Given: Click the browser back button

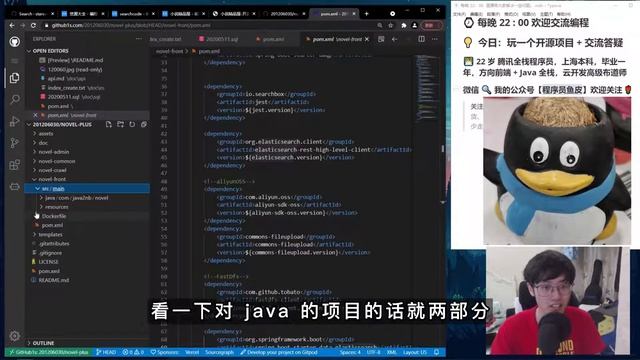Looking at the screenshot, I should click(12, 25).
